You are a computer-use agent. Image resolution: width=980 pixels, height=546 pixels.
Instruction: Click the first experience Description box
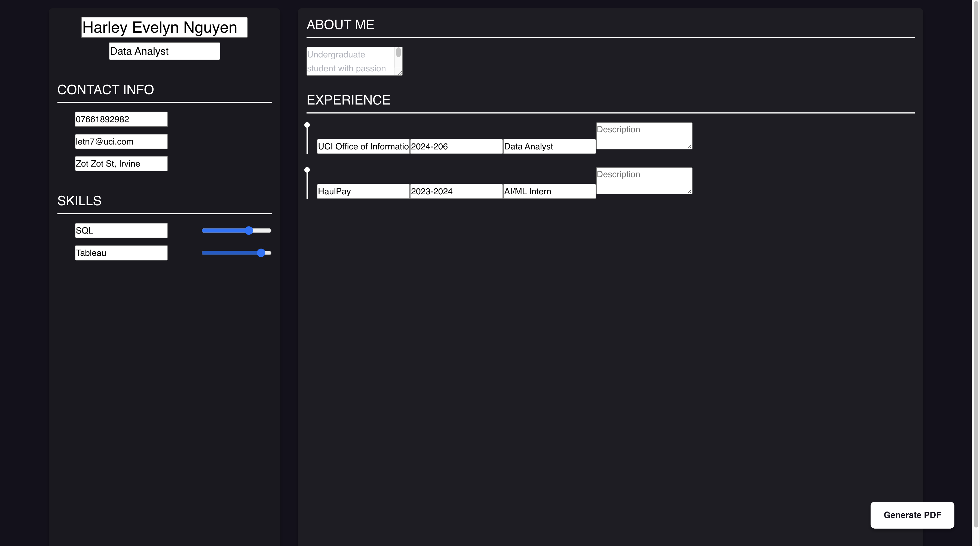coord(644,136)
